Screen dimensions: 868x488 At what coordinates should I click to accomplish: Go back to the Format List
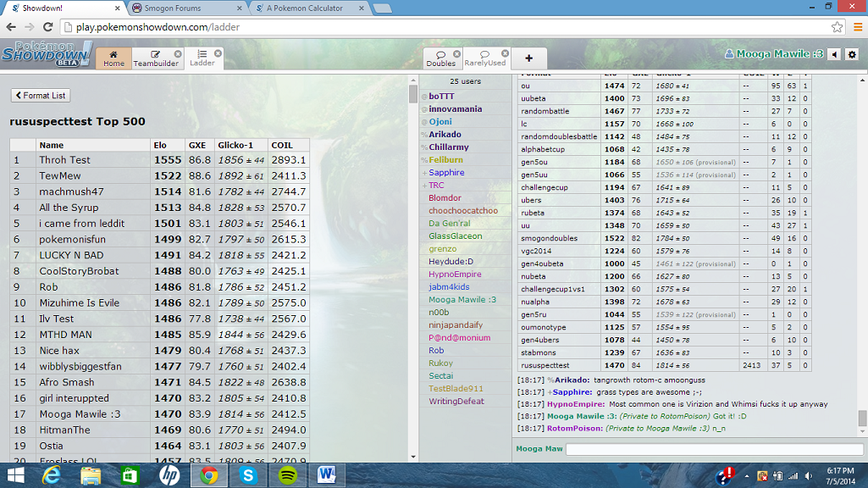40,96
